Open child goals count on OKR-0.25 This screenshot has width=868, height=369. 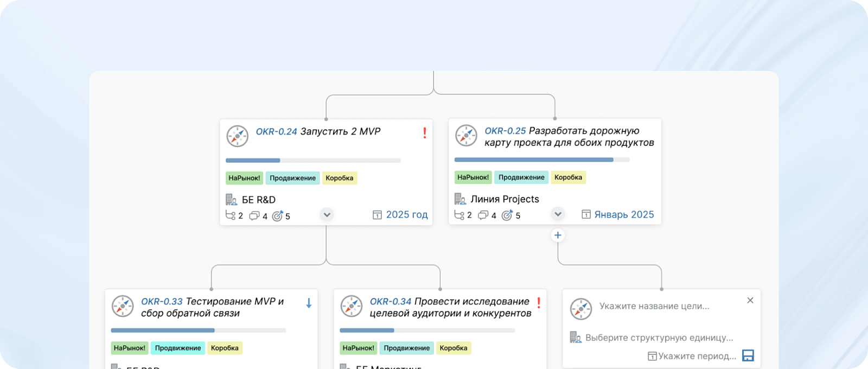[463, 215]
